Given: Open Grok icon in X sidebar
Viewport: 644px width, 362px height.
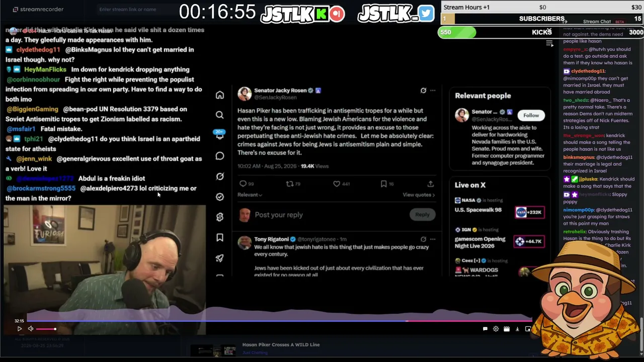Looking at the screenshot, I should point(220,176).
